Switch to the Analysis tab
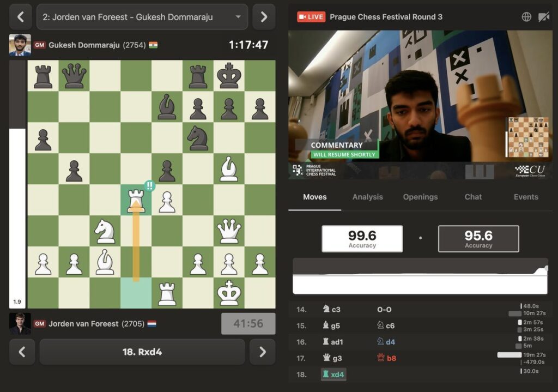Image resolution: width=558 pixels, height=392 pixels. tap(367, 197)
